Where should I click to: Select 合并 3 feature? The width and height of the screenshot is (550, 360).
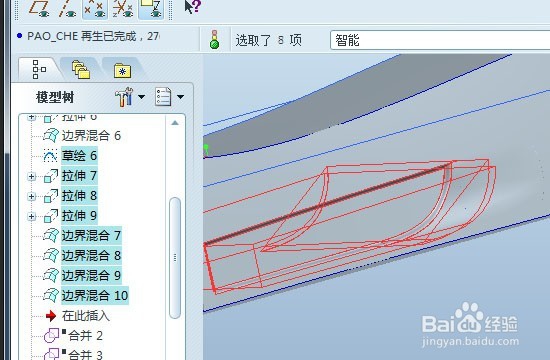[x=85, y=354]
